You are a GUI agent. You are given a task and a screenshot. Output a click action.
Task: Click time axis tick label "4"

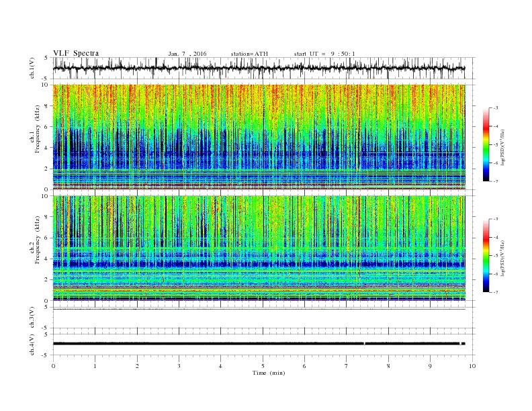[x=220, y=366]
